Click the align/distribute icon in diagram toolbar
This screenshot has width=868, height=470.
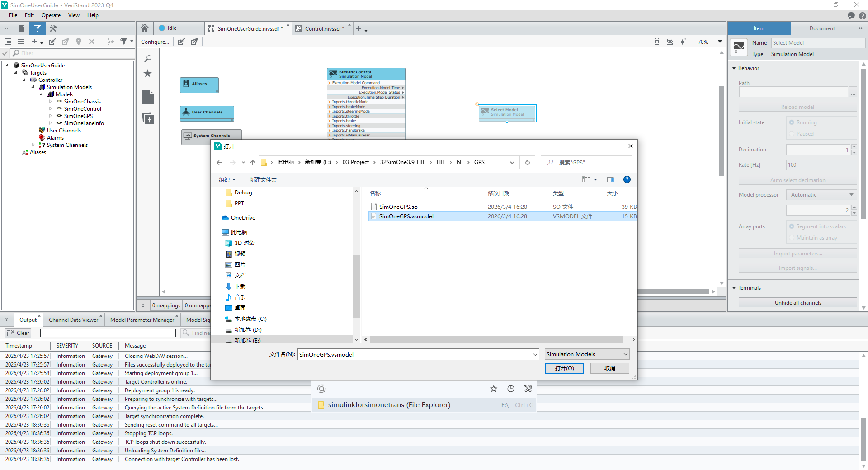(x=657, y=42)
